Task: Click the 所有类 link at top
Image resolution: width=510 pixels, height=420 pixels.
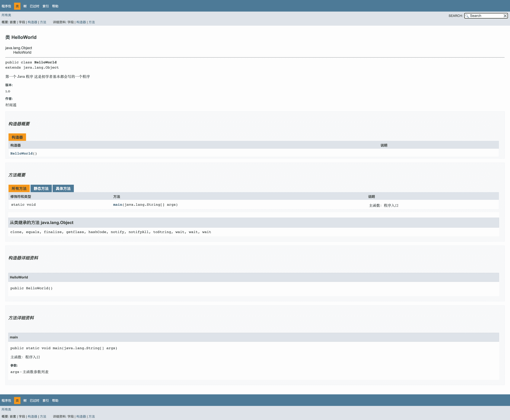Action: click(6, 15)
